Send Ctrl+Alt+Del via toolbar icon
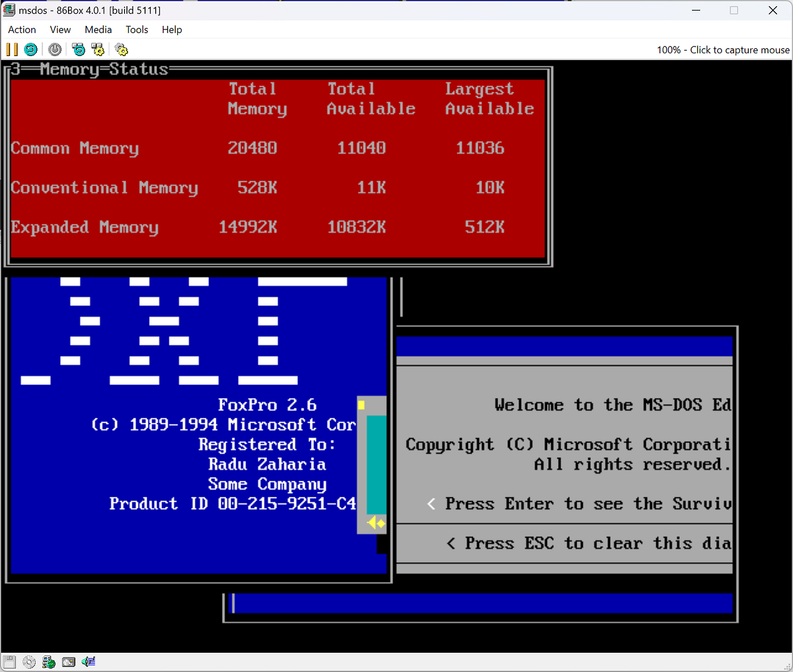This screenshot has width=793, height=672. click(78, 50)
